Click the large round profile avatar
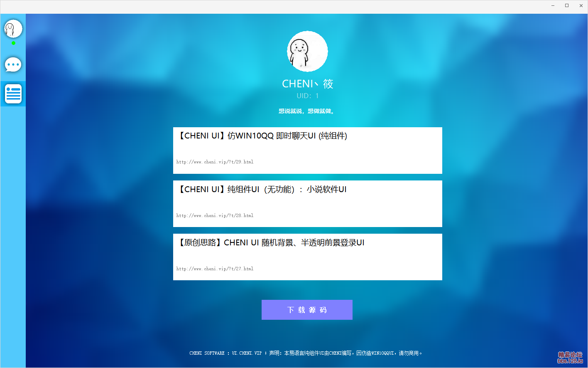 307,51
